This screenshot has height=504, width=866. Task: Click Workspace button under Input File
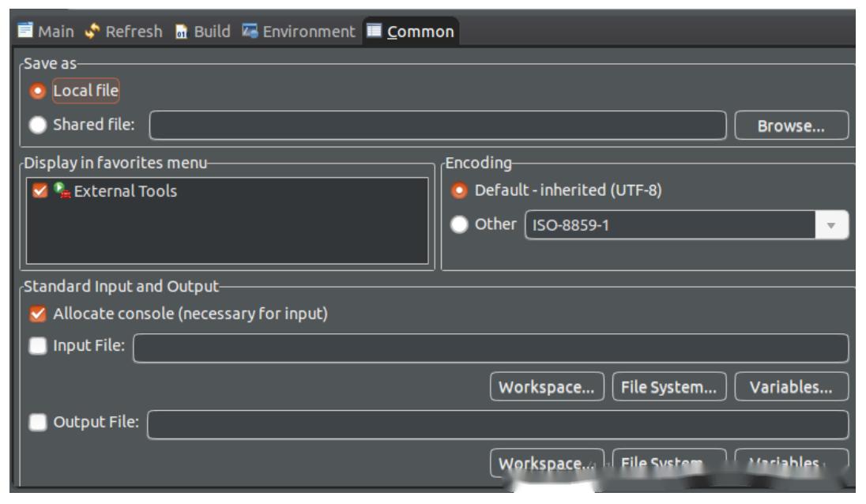(547, 387)
